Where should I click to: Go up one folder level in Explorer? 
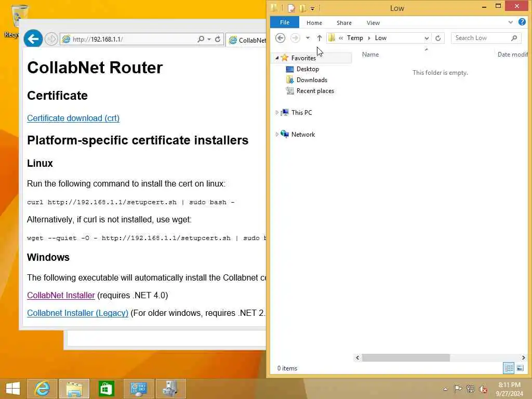coord(320,38)
